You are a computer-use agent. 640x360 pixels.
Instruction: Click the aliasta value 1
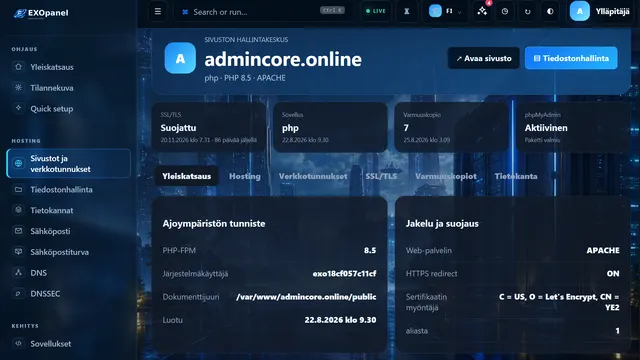tap(617, 331)
